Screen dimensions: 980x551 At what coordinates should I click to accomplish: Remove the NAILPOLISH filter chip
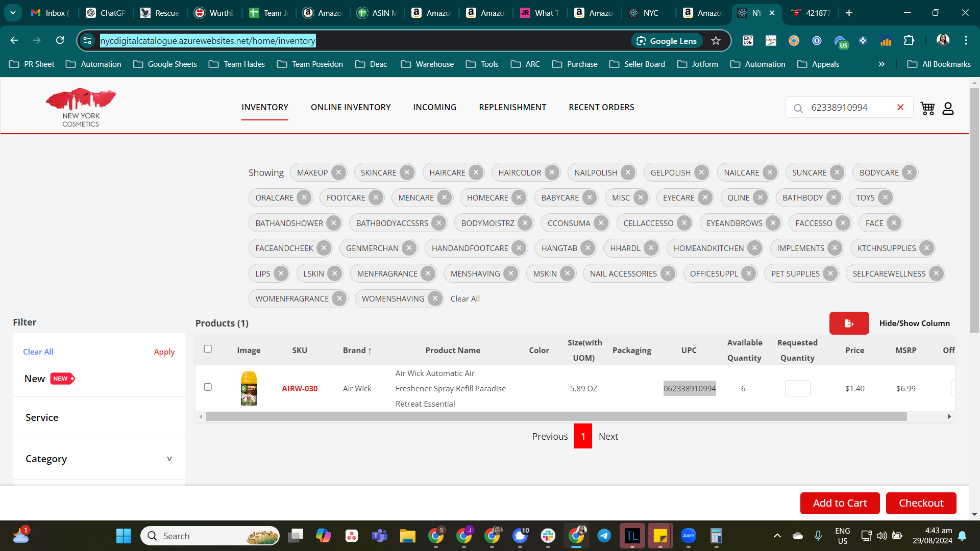coord(628,172)
